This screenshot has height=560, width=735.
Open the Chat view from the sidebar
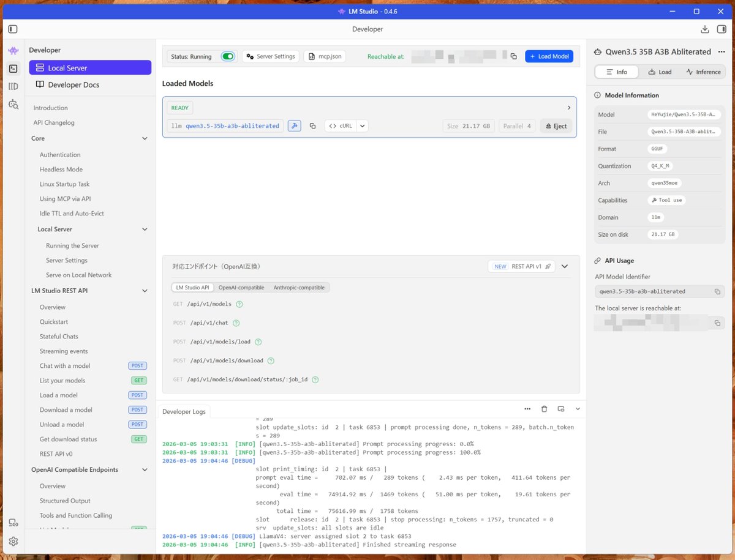(13, 50)
